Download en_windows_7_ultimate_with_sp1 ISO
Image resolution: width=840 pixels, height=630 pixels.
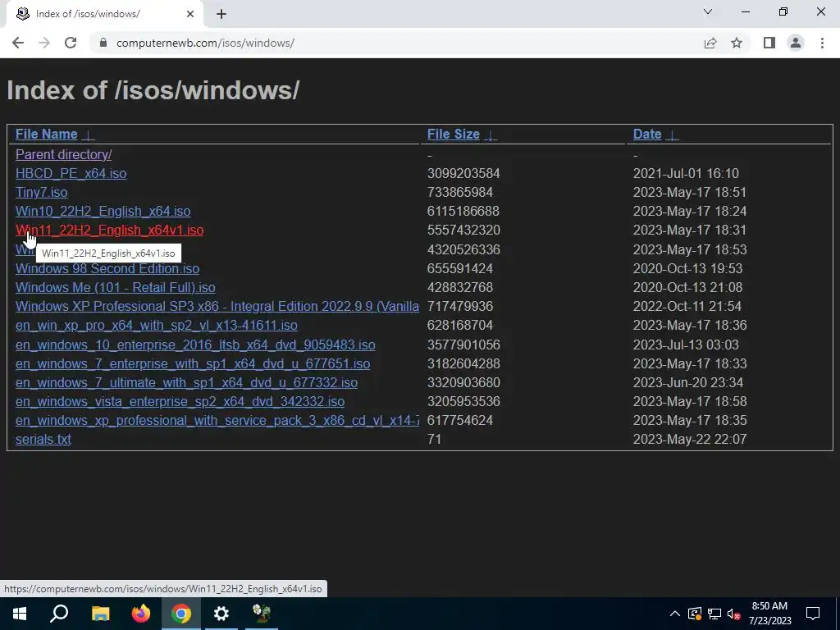tap(186, 382)
